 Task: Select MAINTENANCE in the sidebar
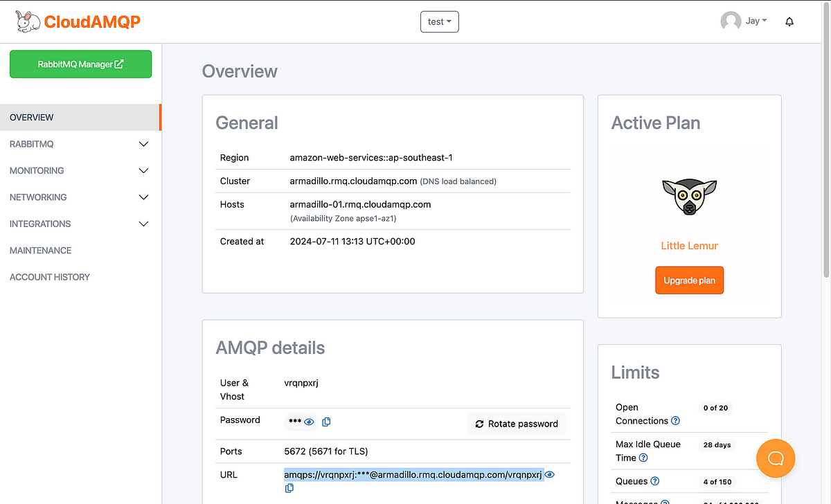pyautogui.click(x=40, y=250)
